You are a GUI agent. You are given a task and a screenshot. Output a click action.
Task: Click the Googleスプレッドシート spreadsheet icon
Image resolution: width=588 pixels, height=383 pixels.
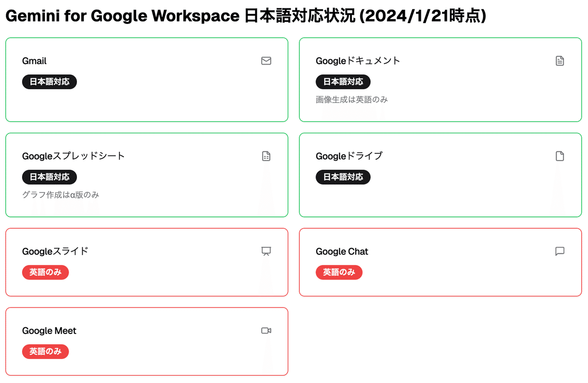tap(266, 156)
